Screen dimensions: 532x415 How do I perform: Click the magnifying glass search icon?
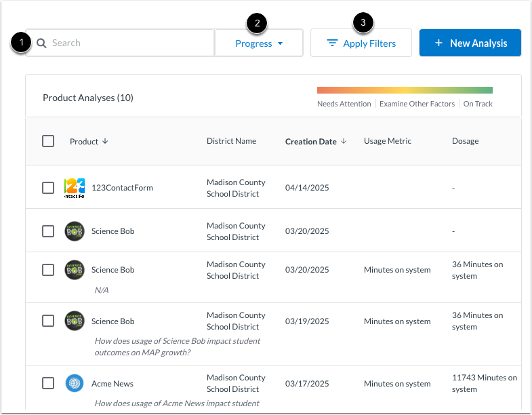tap(41, 43)
